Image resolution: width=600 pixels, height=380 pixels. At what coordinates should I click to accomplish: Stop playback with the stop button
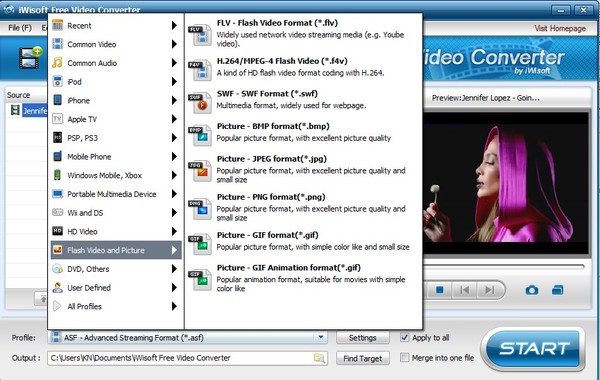coord(440,290)
